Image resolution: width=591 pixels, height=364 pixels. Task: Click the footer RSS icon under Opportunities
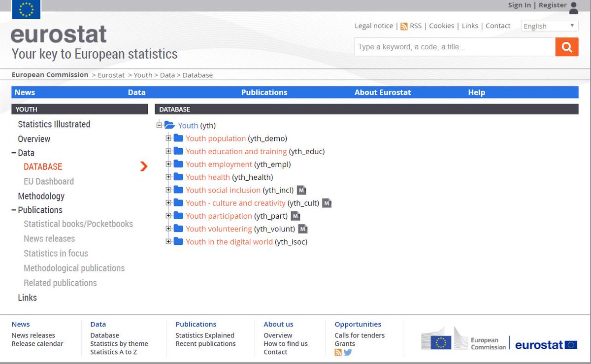pos(338,352)
